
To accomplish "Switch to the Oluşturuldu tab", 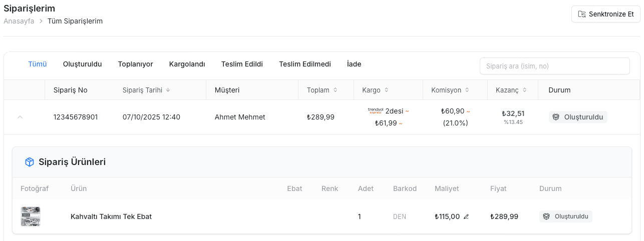I will (83, 64).
